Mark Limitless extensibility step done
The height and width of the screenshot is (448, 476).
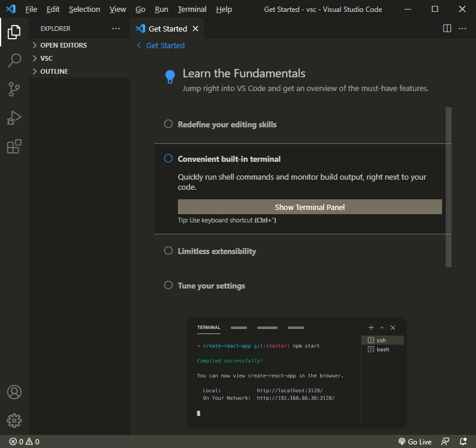click(x=168, y=250)
